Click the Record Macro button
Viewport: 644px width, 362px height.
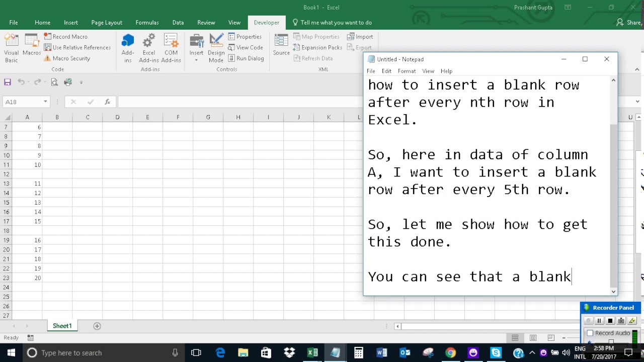point(65,37)
